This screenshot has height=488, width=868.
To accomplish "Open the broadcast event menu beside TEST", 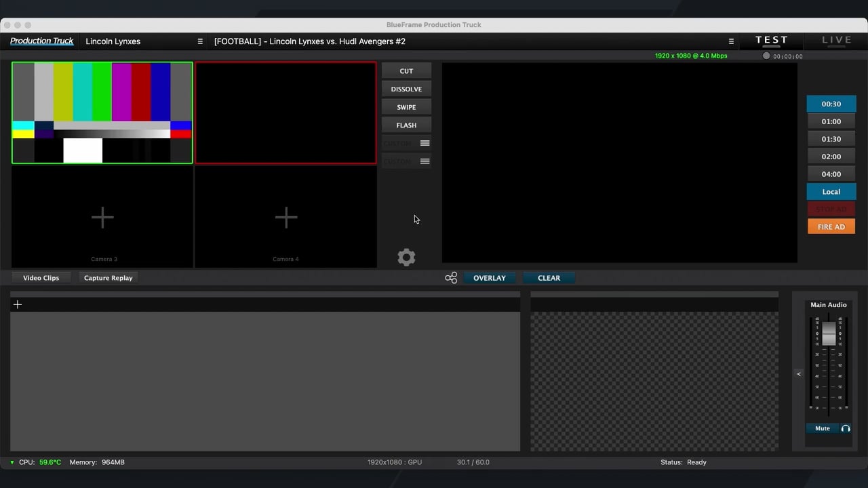I will point(731,41).
